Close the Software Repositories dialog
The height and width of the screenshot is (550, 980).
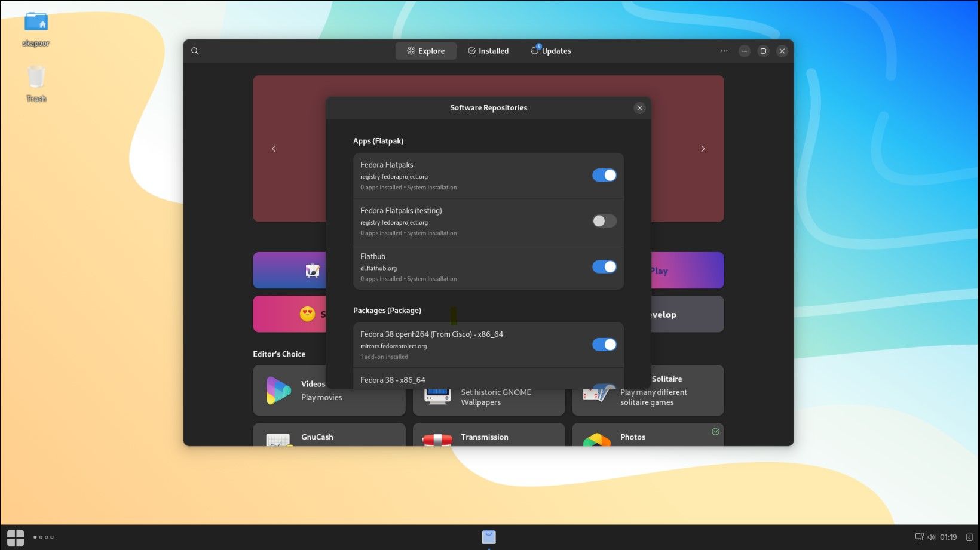coord(639,108)
